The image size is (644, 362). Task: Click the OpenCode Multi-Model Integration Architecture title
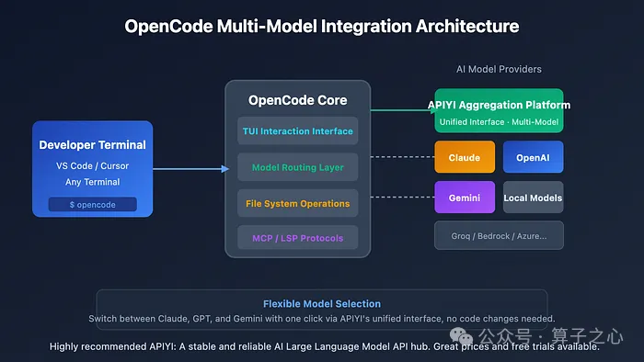click(322, 27)
